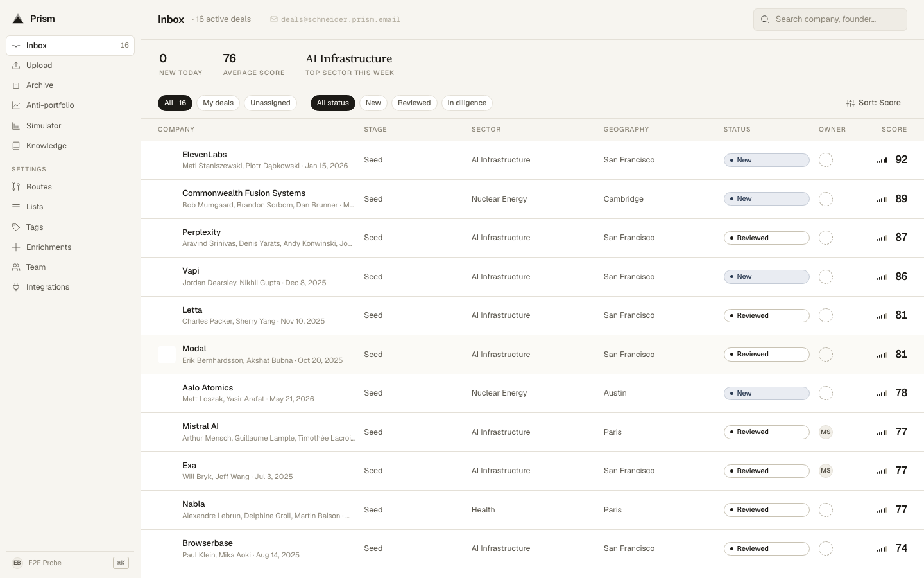This screenshot has width=924, height=578.
Task: Open the Knowledge book icon
Action: 16,146
